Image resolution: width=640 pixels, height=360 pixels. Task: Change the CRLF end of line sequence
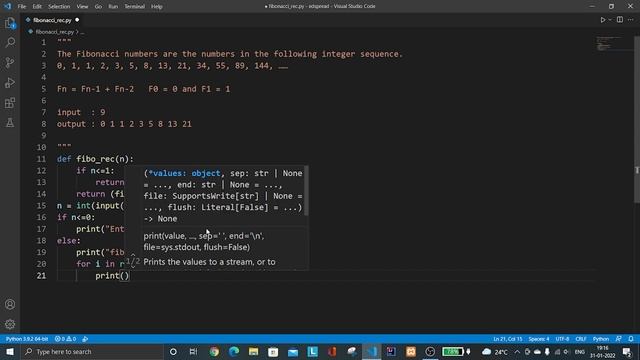pos(581,339)
